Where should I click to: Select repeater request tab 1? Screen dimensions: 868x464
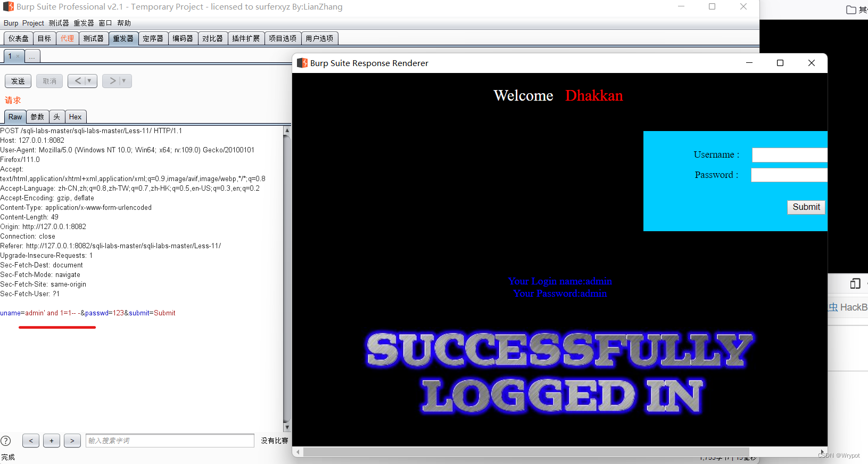pyautogui.click(x=10, y=56)
